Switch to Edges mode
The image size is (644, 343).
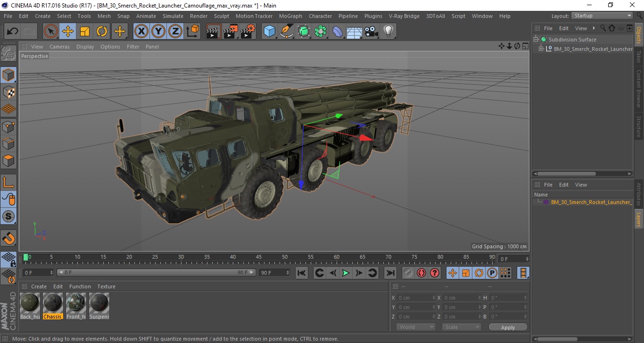point(8,143)
